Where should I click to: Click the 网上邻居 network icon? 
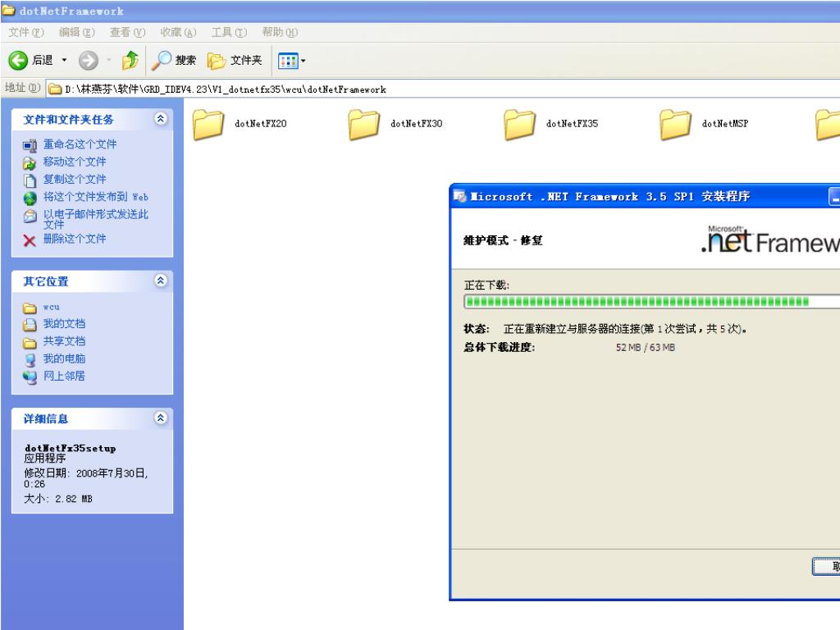30,377
